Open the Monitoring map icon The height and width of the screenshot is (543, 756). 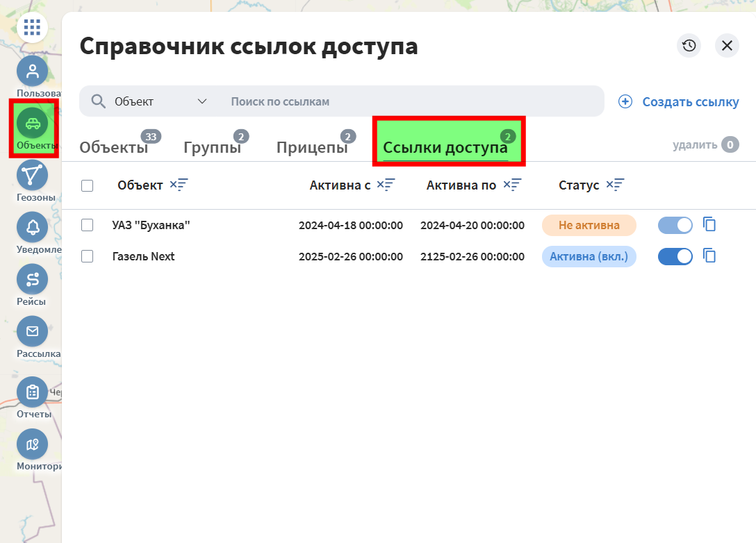(x=32, y=444)
